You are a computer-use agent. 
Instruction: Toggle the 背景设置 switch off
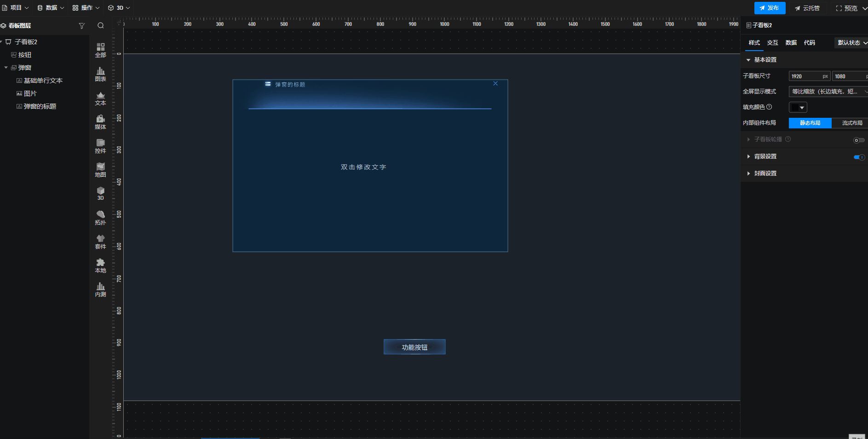pos(859,157)
